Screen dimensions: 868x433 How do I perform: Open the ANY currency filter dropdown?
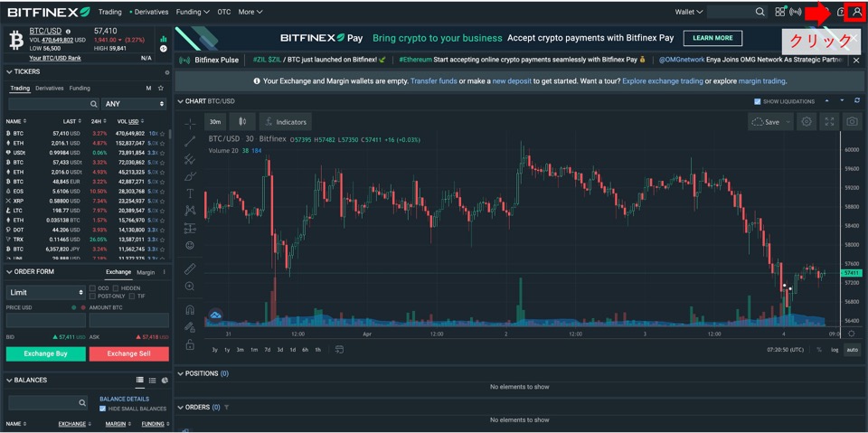pyautogui.click(x=134, y=104)
